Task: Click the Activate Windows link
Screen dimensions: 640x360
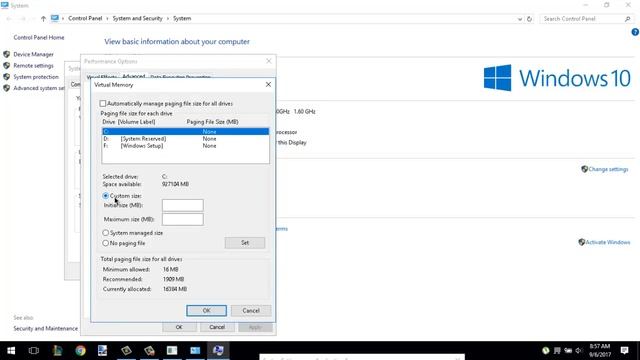Action: pos(608,242)
